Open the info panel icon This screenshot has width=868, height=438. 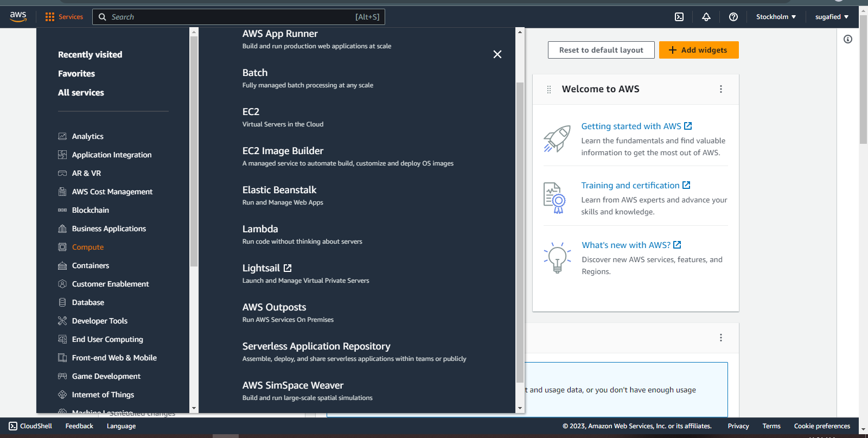click(x=848, y=39)
